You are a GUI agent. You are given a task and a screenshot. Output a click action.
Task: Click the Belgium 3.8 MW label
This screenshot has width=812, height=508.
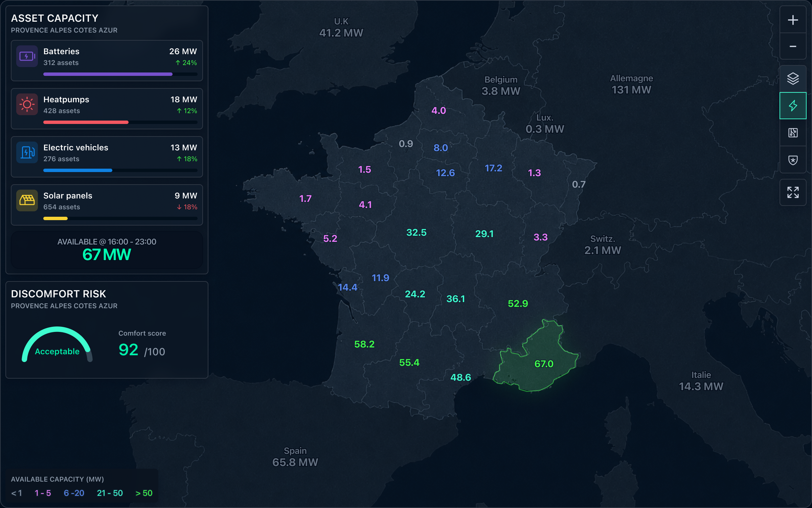(x=501, y=85)
